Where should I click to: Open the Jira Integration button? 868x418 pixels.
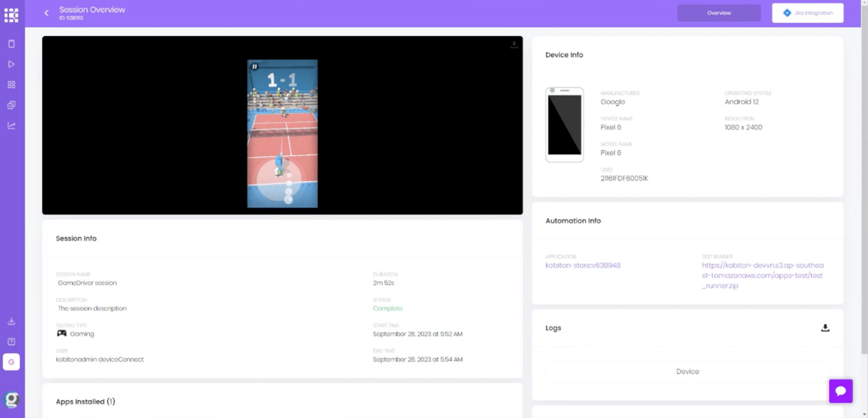807,13
